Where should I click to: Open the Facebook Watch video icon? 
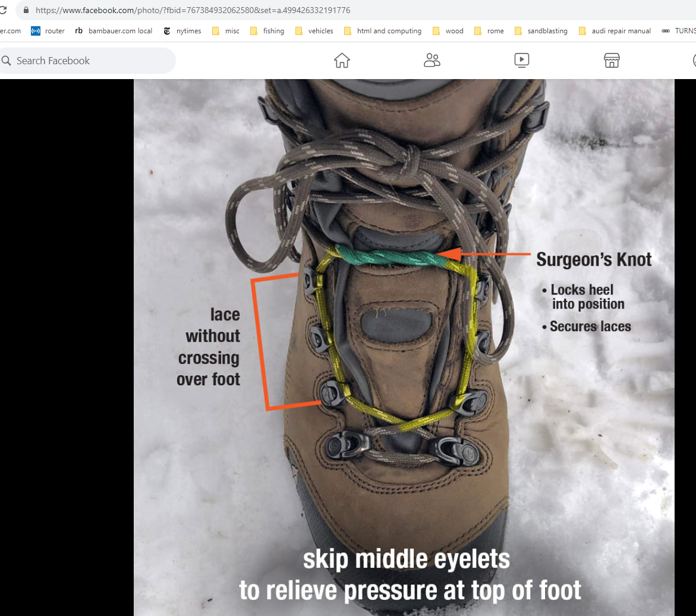click(522, 60)
